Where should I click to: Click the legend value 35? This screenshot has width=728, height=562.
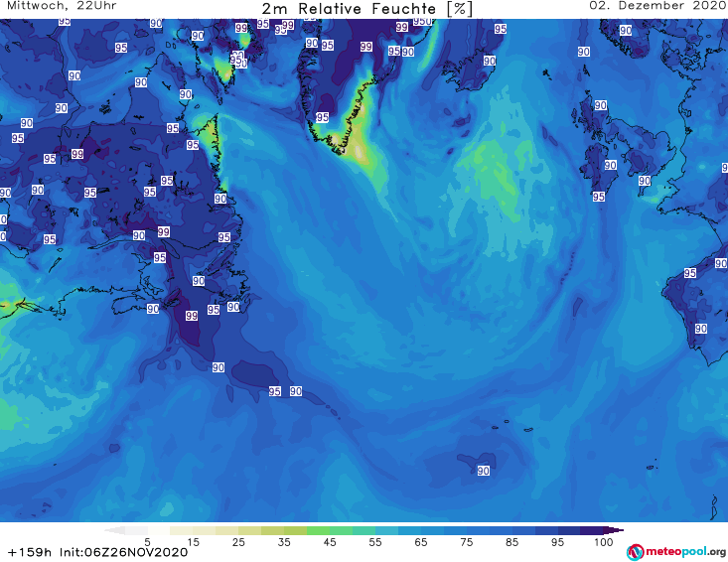[x=284, y=542]
